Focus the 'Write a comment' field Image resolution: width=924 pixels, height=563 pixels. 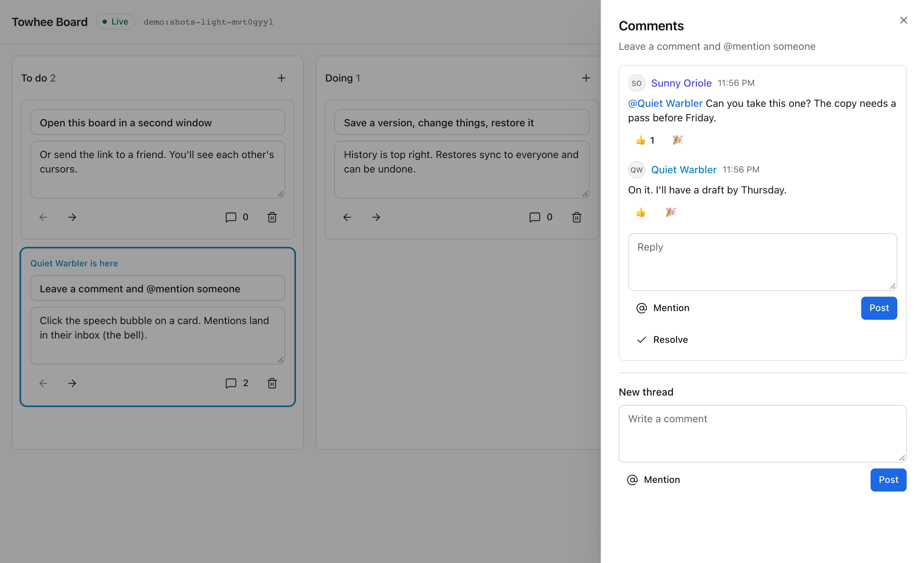(x=762, y=434)
